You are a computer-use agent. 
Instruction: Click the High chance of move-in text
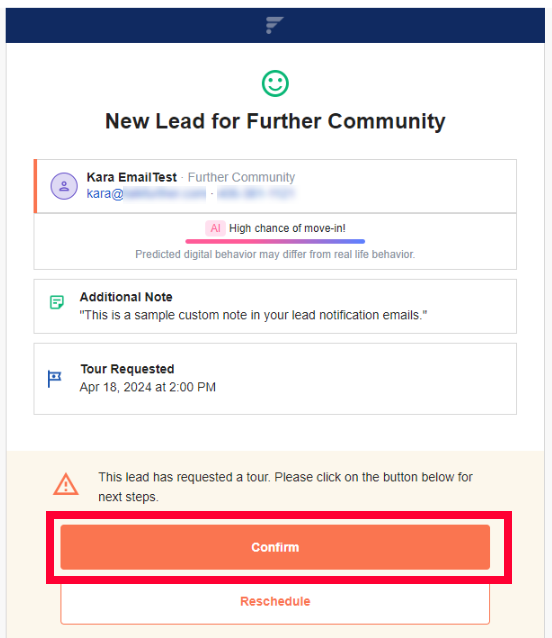[x=287, y=228]
